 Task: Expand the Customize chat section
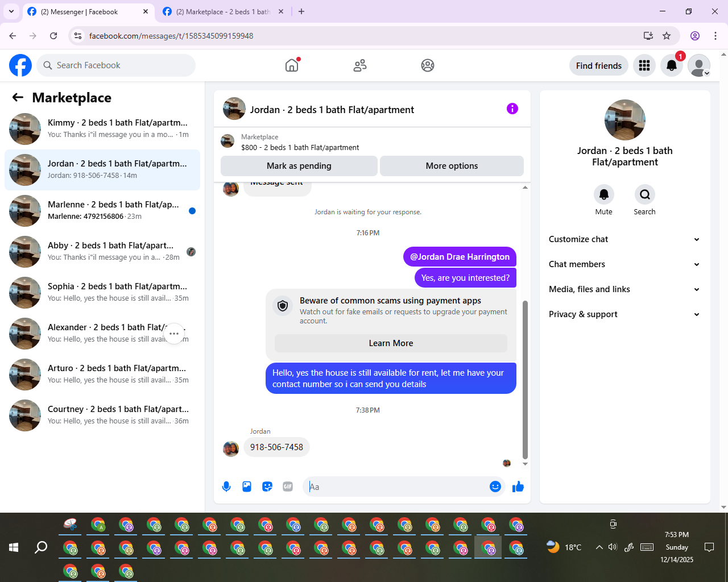(624, 239)
